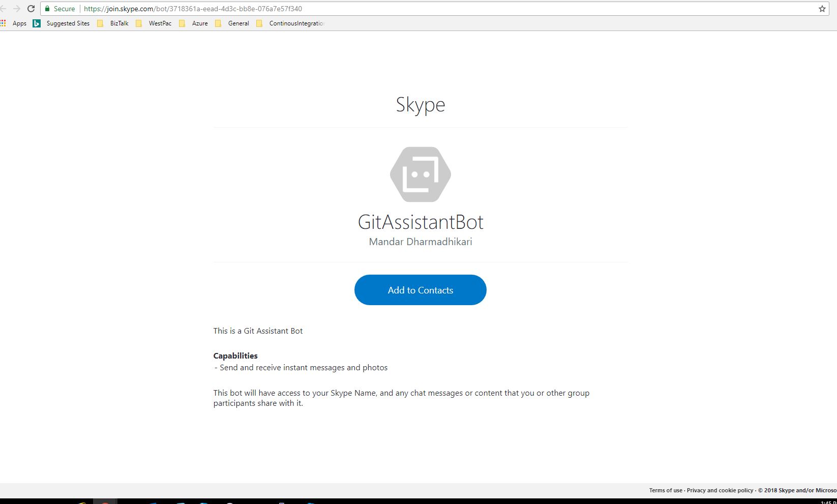Click 'This is a Git Assistant Bot' text
This screenshot has width=837, height=504.
coord(258,331)
